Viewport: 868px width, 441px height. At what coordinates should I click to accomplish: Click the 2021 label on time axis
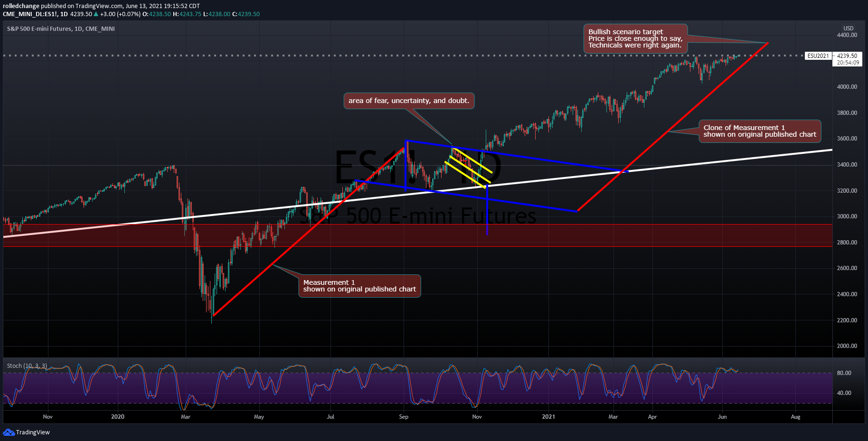pyautogui.click(x=548, y=417)
